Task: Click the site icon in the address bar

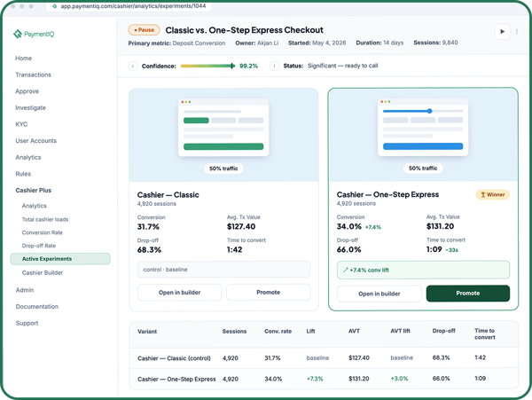Action: click(x=54, y=6)
